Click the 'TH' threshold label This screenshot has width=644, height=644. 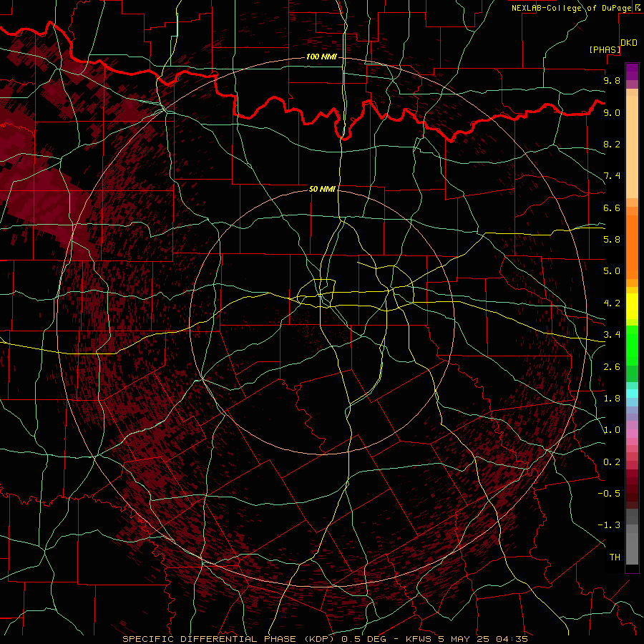(x=615, y=557)
